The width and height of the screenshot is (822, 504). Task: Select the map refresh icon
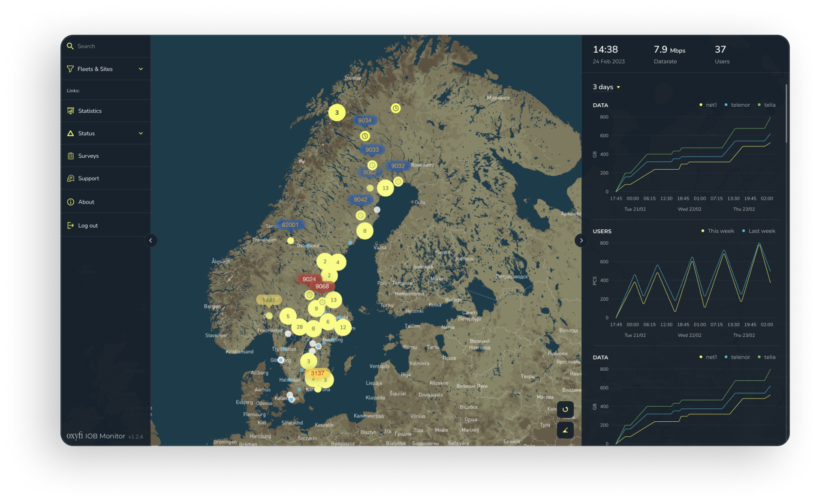[x=565, y=409]
